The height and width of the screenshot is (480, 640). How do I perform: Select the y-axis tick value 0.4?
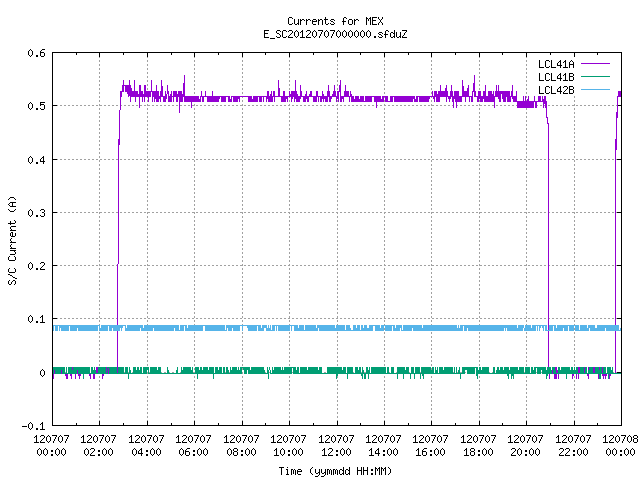[36, 160]
